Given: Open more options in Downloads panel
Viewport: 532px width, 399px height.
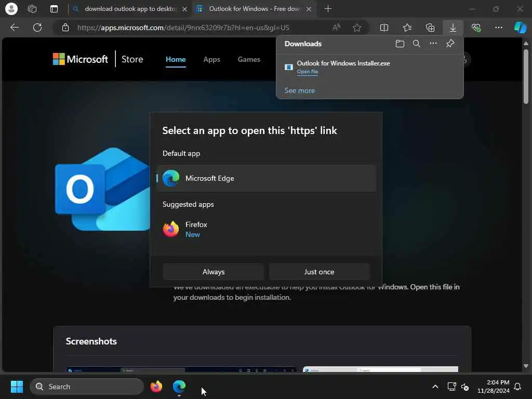Looking at the screenshot, I should (433, 44).
